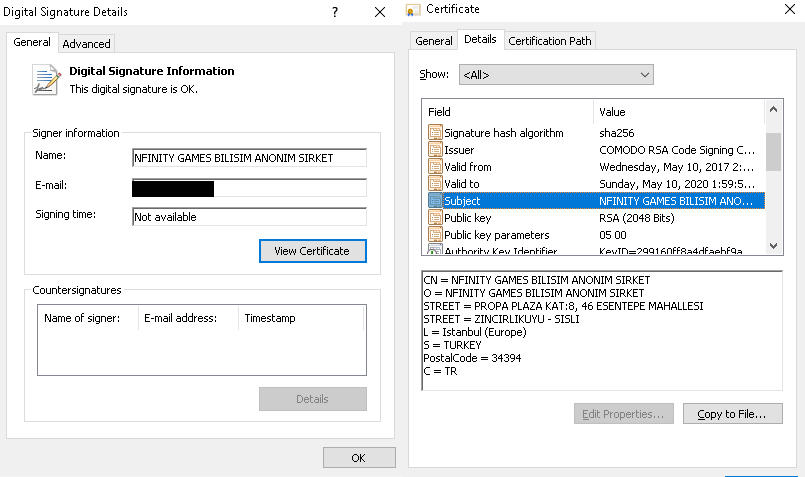The width and height of the screenshot is (805, 477).
Task: Click the Copy to File button
Action: click(x=732, y=414)
